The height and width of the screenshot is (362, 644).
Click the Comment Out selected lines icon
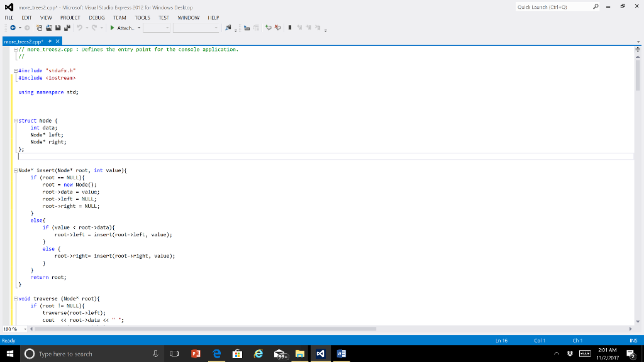point(269,28)
